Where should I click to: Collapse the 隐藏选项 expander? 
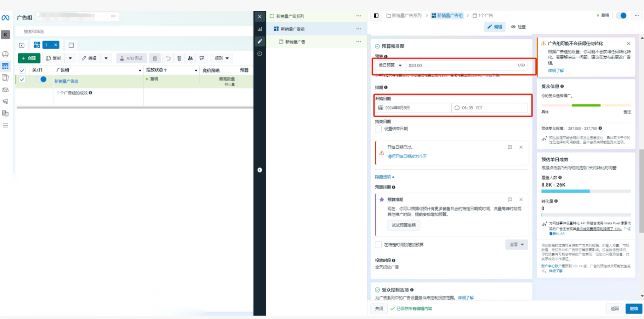pyautogui.click(x=384, y=177)
